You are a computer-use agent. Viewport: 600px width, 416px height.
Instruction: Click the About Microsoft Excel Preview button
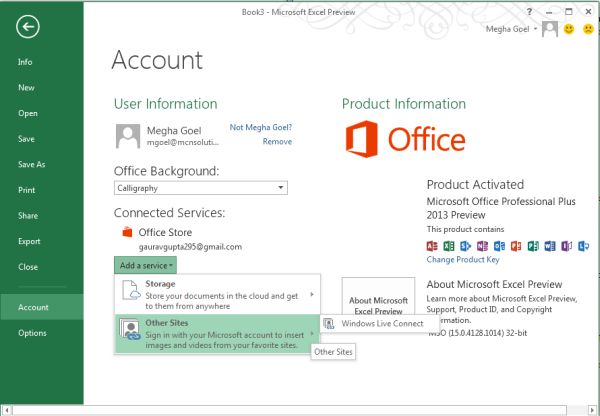click(378, 306)
